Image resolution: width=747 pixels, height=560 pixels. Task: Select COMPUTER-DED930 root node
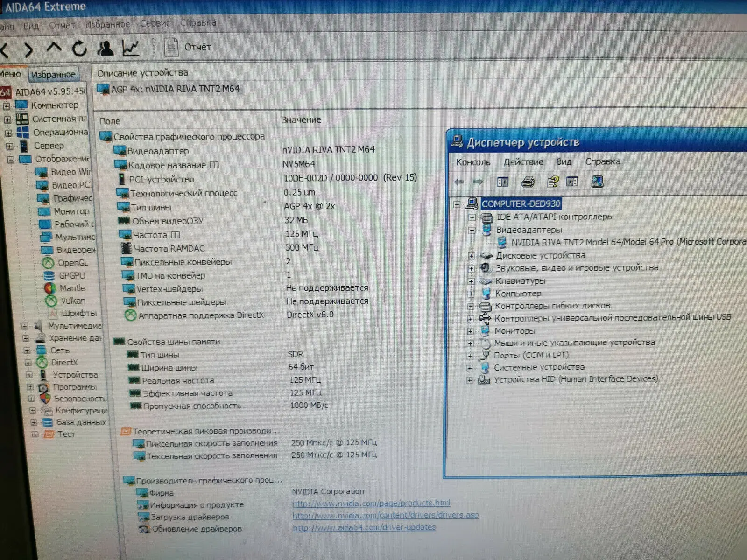(x=521, y=204)
